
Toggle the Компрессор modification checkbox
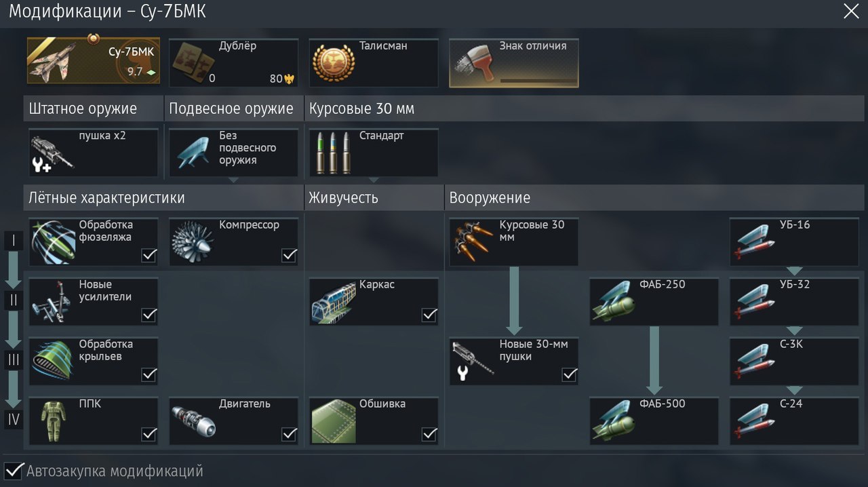289,255
